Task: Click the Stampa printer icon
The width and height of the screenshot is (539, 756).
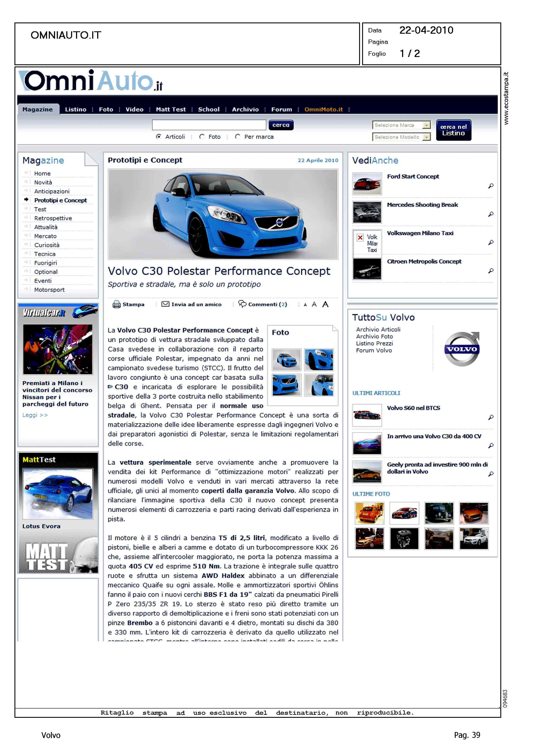Action: (116, 304)
